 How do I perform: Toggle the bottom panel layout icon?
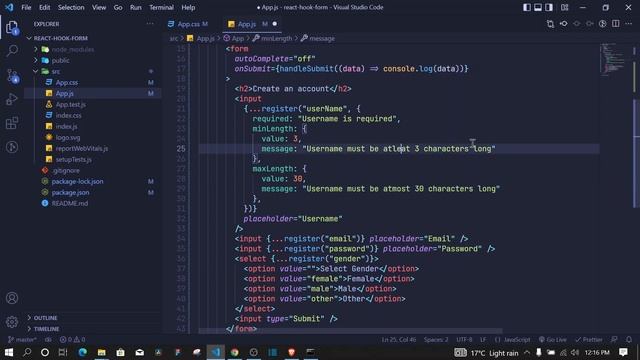point(538,7)
